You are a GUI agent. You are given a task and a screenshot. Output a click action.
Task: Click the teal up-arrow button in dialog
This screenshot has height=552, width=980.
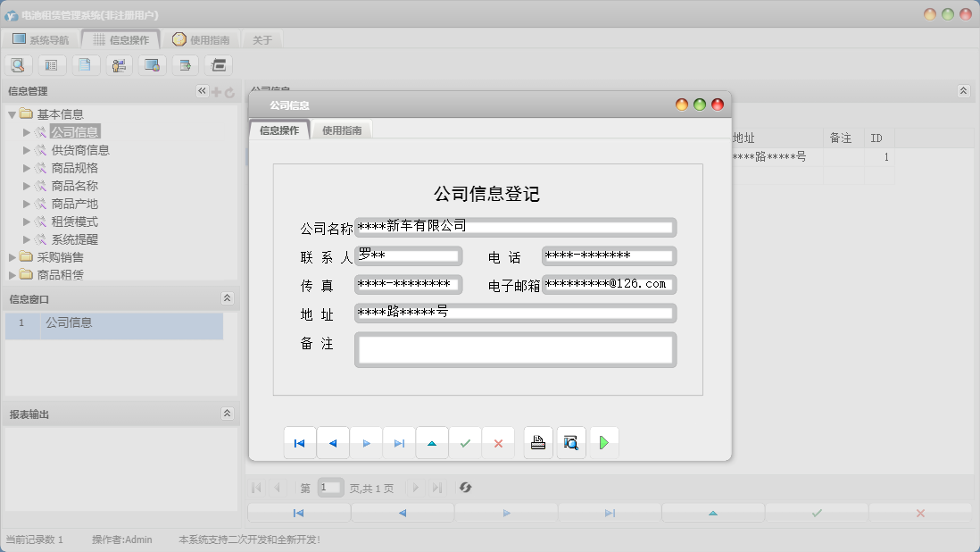pyautogui.click(x=432, y=443)
